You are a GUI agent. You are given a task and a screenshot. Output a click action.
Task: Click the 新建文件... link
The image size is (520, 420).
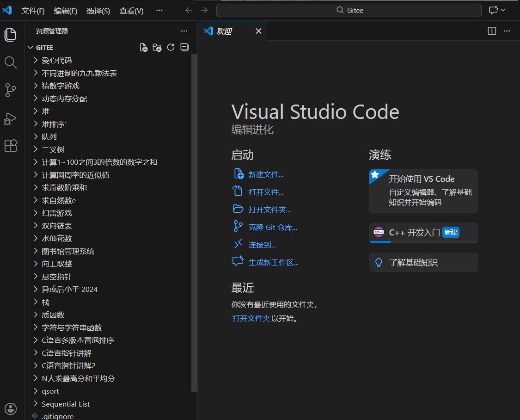[266, 174]
